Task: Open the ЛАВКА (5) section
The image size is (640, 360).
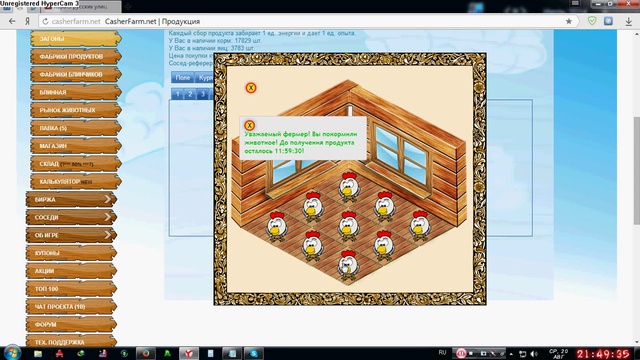Action: point(76,128)
